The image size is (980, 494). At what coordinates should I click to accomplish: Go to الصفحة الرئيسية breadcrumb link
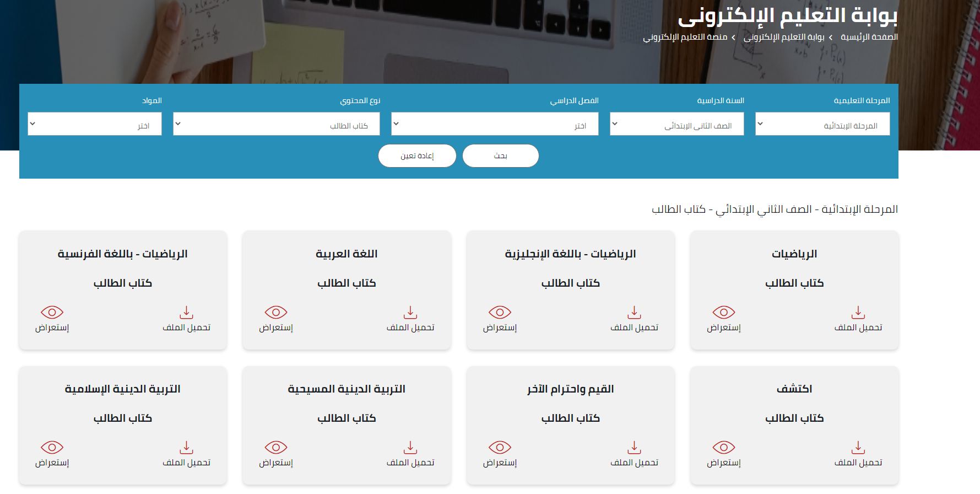coord(869,37)
